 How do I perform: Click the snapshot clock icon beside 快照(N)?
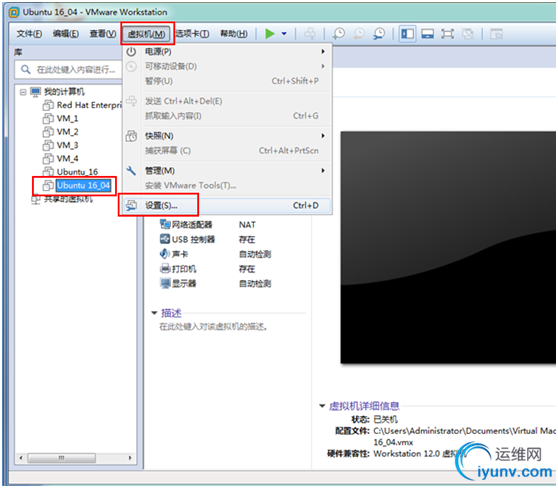[131, 136]
